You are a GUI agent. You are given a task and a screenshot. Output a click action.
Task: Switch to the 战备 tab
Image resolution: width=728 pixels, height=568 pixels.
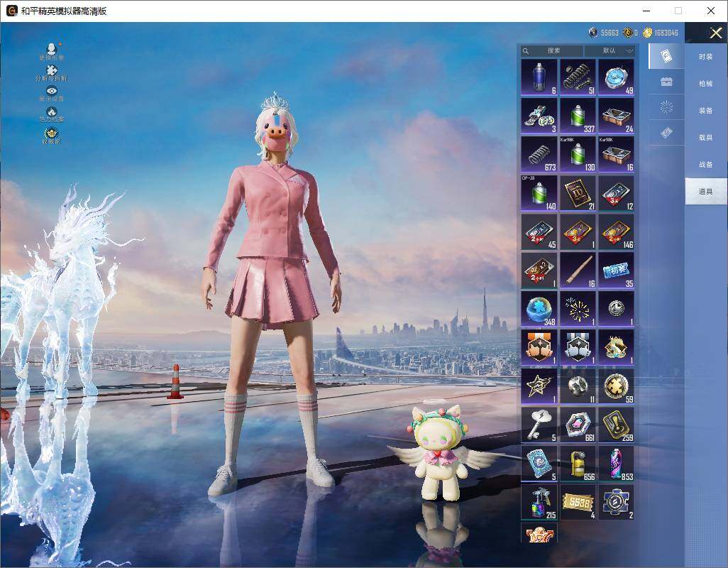point(706,165)
